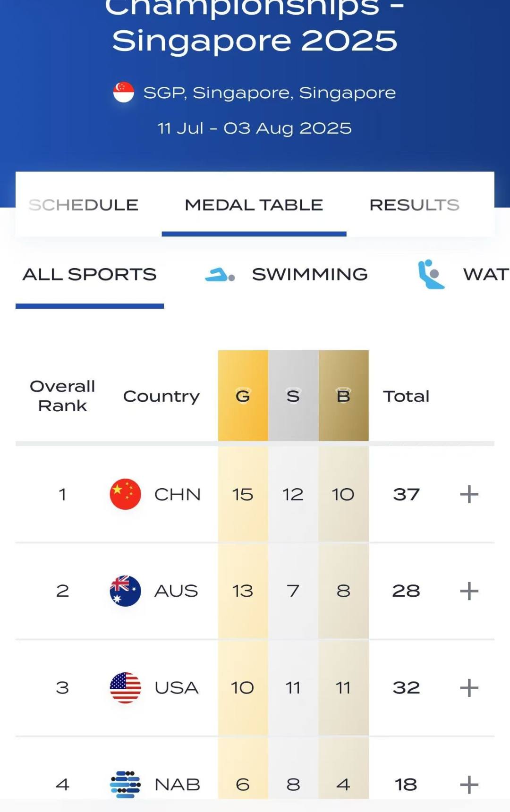Click the bronze B column header
The width and height of the screenshot is (510, 812).
343,396
